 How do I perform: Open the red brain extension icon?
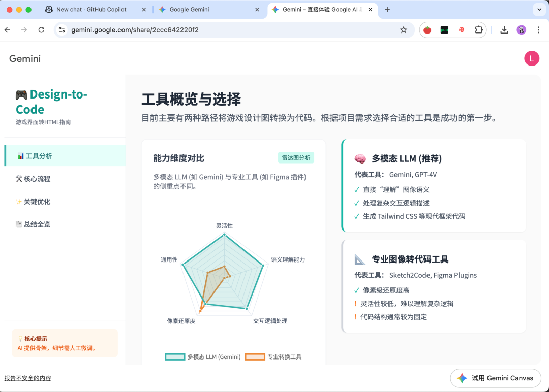click(462, 30)
